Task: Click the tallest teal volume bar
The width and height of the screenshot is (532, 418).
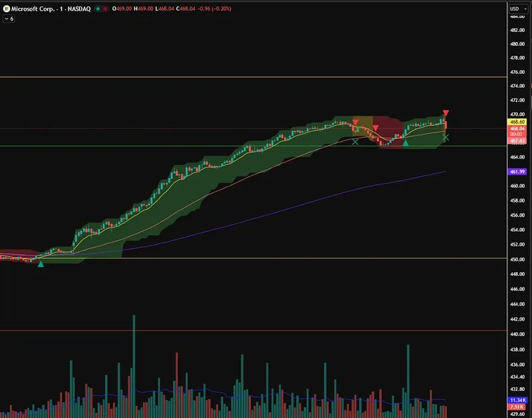Action: point(134,366)
